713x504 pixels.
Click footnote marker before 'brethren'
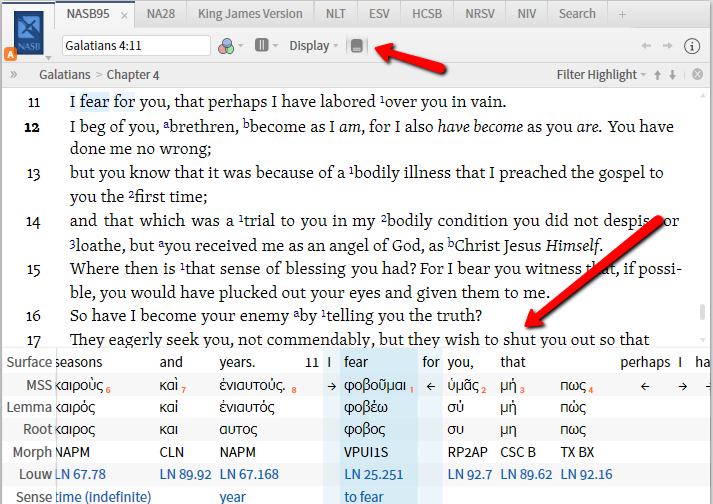[166, 123]
